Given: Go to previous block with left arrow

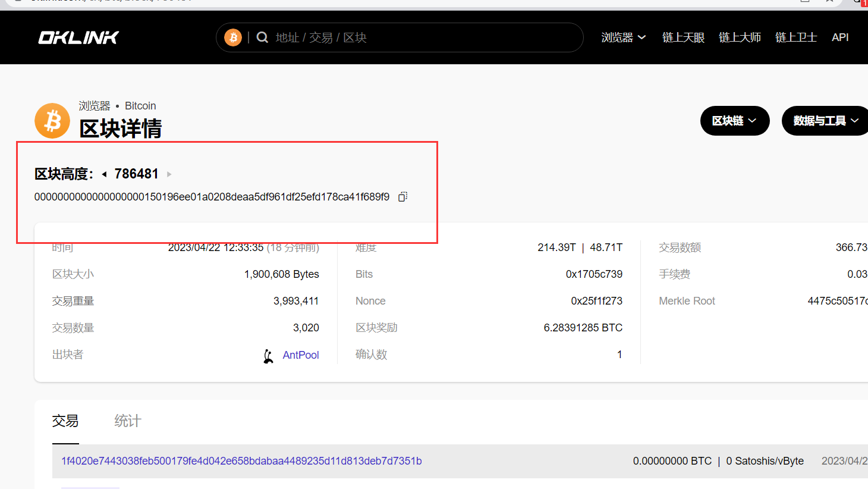Looking at the screenshot, I should pos(105,174).
